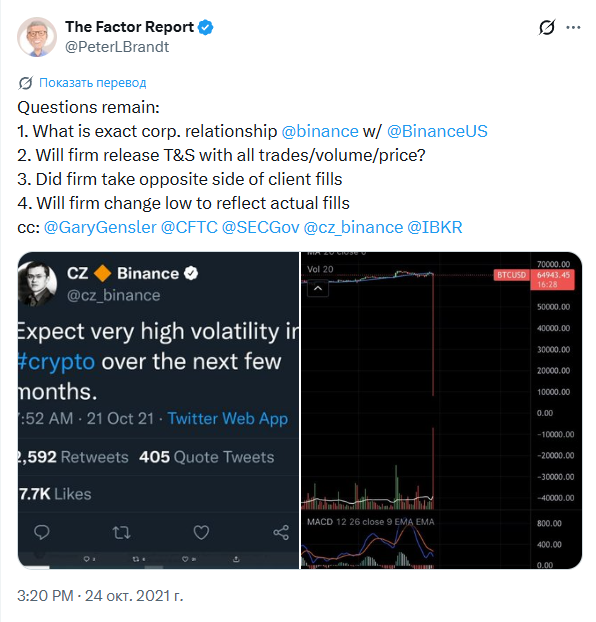Click the retweet icon in CZ tweet image
The image size is (596, 622).
tap(121, 532)
